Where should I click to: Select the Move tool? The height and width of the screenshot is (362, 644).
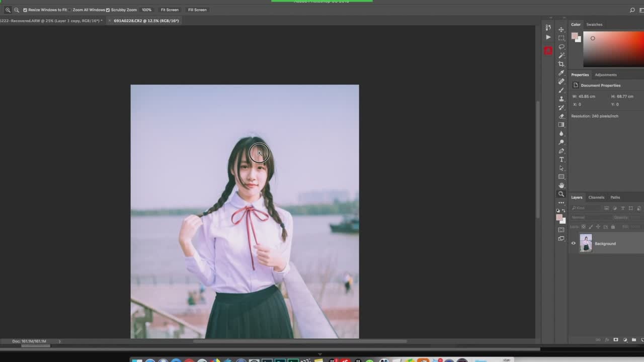click(561, 30)
